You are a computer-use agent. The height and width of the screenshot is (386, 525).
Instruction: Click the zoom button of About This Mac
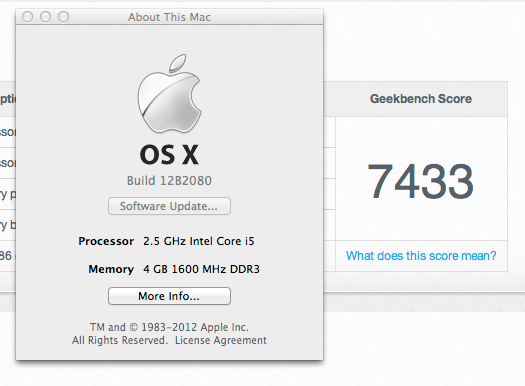(x=64, y=16)
